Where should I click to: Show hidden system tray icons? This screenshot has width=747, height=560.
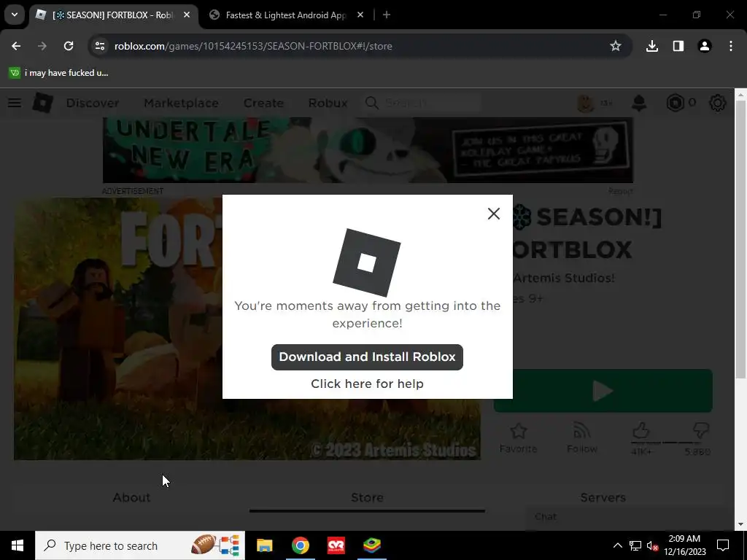click(x=617, y=545)
